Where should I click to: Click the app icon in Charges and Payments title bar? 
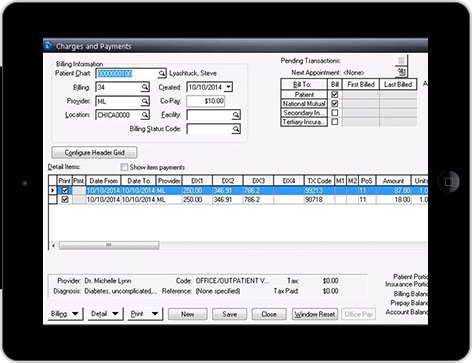[x=48, y=45]
